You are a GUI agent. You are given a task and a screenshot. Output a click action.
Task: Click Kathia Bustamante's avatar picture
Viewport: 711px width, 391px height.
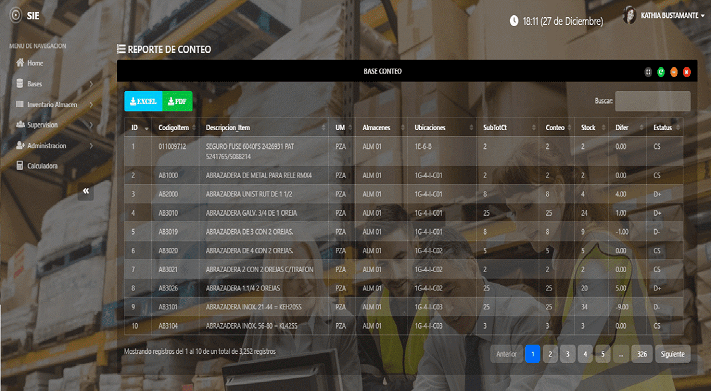coord(629,15)
